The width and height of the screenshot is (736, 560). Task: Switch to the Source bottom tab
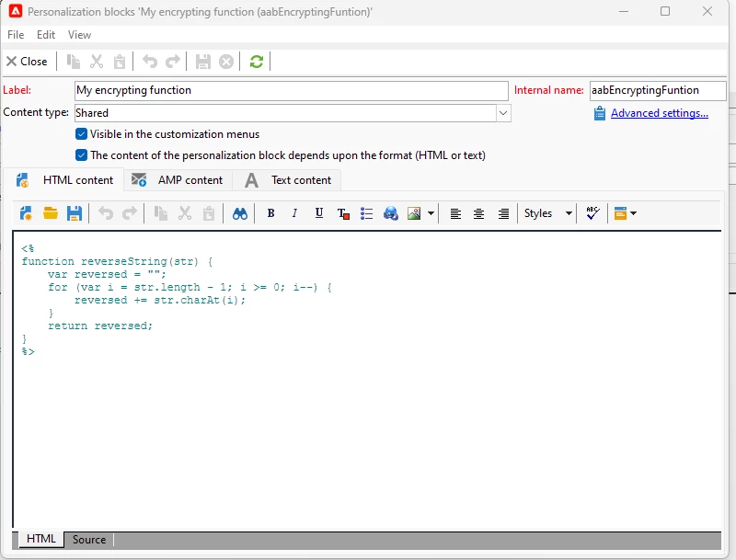tap(88, 540)
